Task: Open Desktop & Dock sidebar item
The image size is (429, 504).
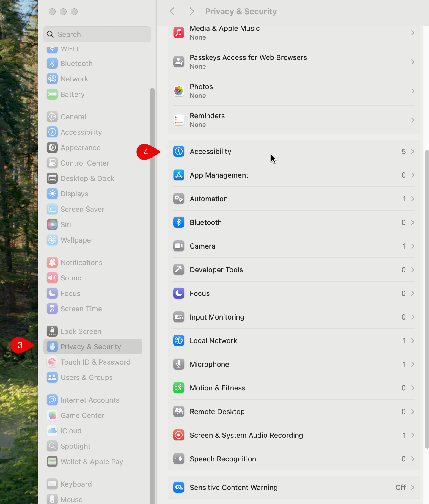Action: 93,178
